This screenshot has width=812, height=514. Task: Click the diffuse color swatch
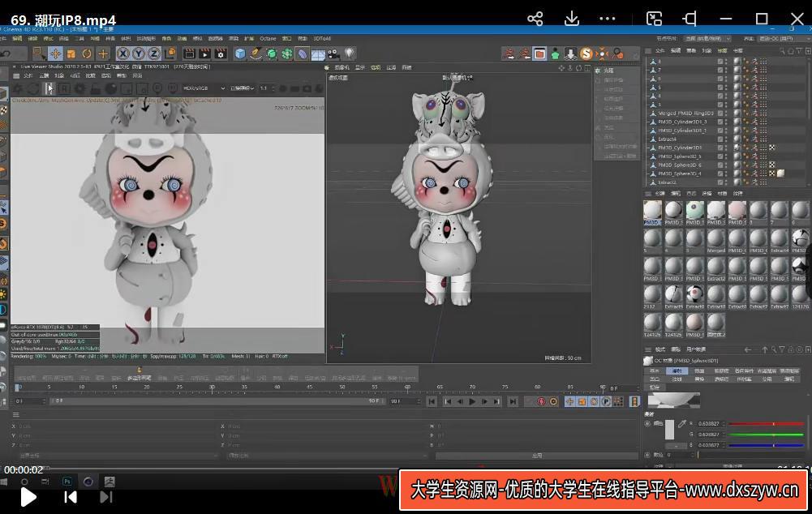669,430
